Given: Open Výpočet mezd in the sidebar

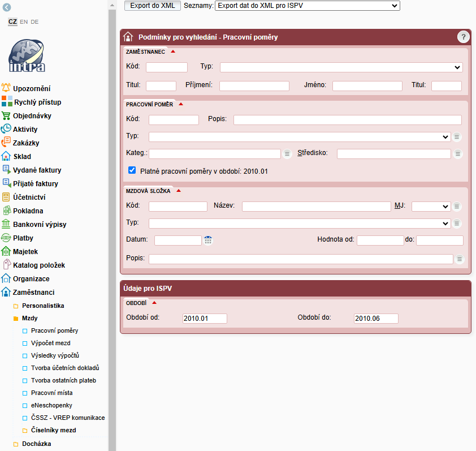Looking at the screenshot, I should point(51,343).
